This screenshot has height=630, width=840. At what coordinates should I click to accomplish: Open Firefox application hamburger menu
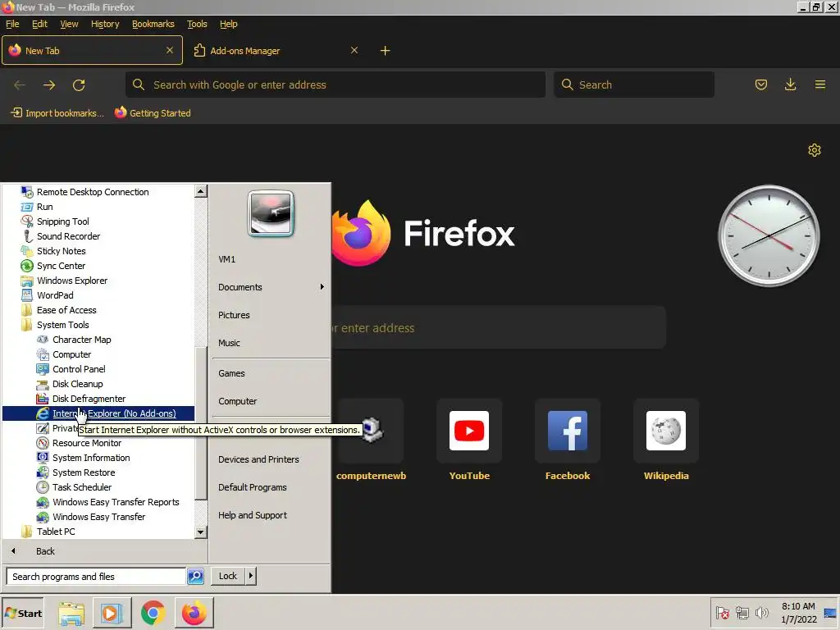pos(819,84)
